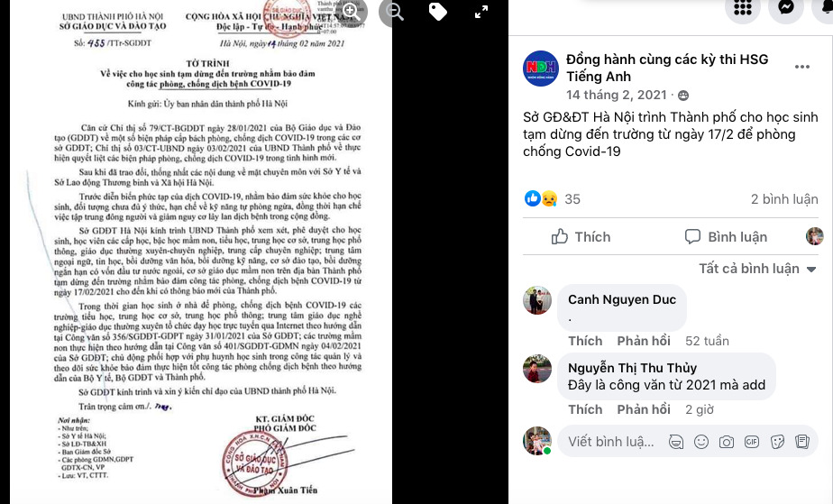Viewport: 833px width, 504px height.
Task: Open the photo tag icon
Action: 437,12
